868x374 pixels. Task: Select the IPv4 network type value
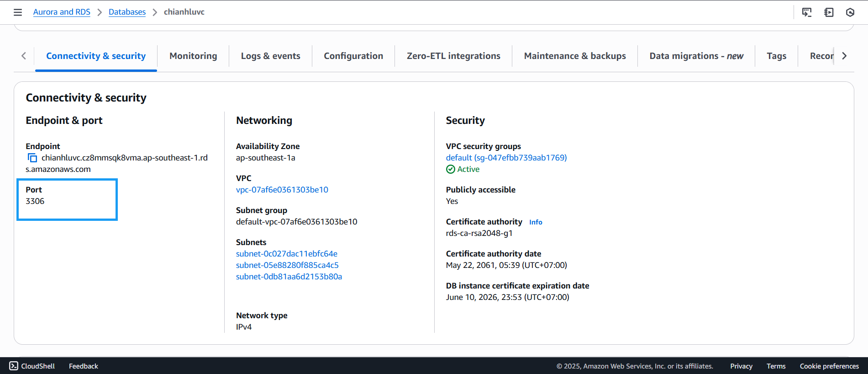(244, 327)
